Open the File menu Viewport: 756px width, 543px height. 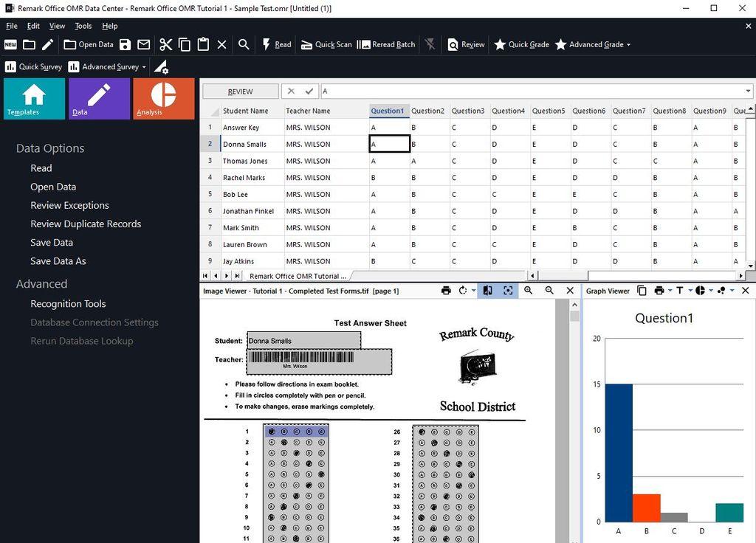pyautogui.click(x=12, y=26)
